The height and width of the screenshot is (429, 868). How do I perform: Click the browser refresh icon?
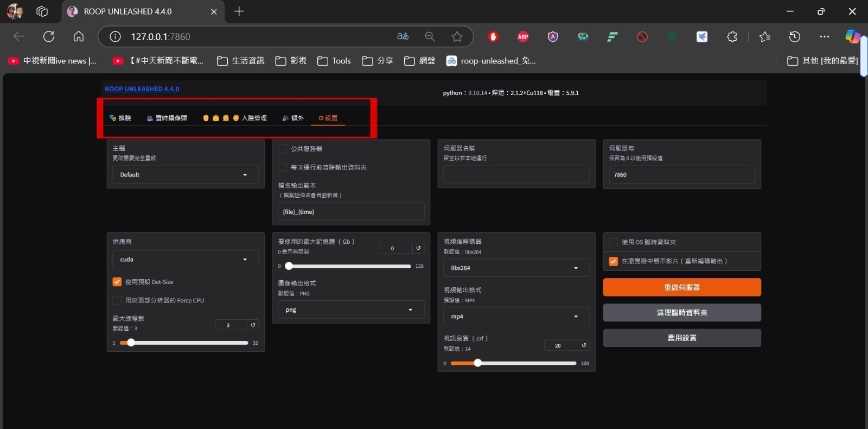(x=49, y=36)
